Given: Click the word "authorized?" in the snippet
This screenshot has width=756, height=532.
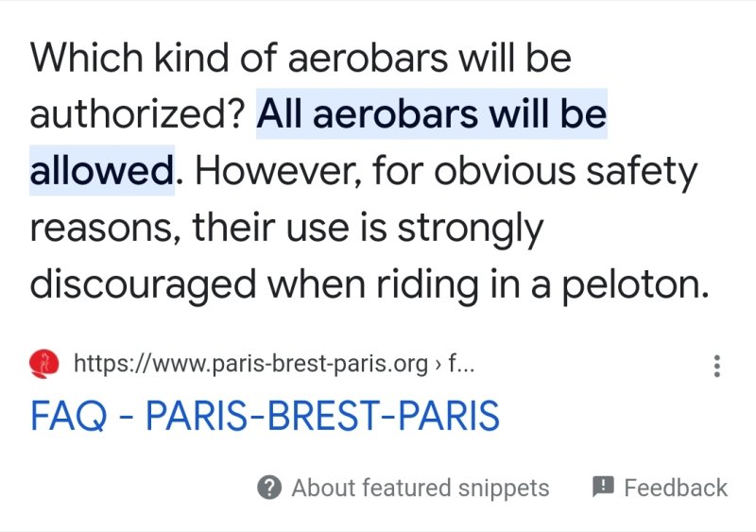Looking at the screenshot, I should tap(138, 115).
